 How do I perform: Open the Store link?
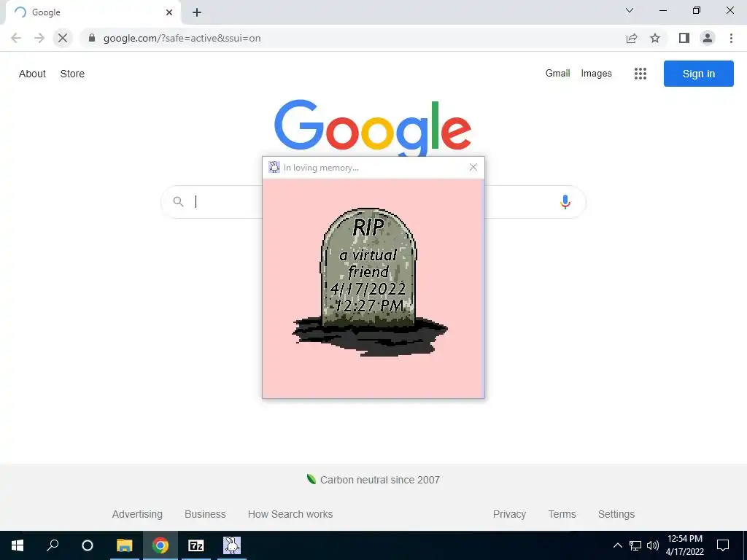[72, 74]
